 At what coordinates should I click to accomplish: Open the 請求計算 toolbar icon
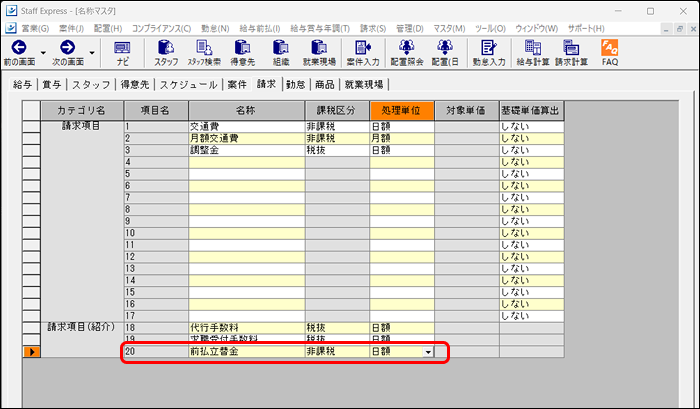(x=573, y=47)
